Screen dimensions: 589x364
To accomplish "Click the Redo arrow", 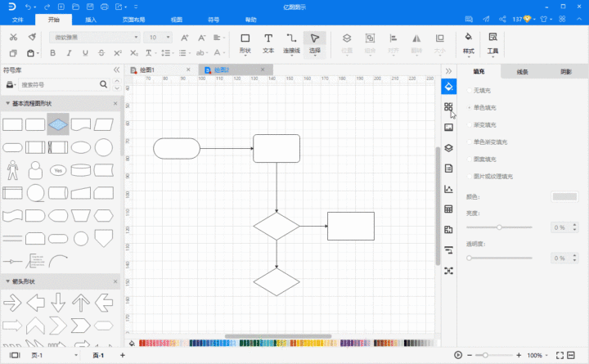I will pyautogui.click(x=47, y=7).
